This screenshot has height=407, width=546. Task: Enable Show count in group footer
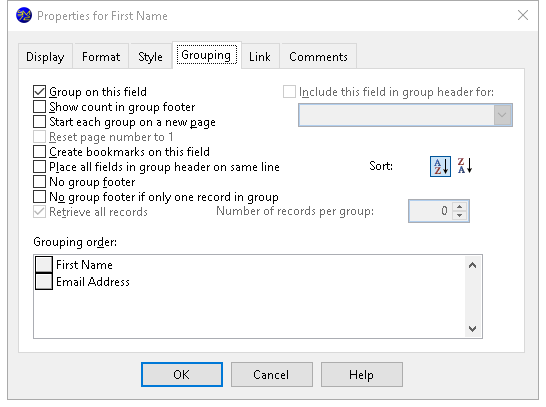coord(39,107)
